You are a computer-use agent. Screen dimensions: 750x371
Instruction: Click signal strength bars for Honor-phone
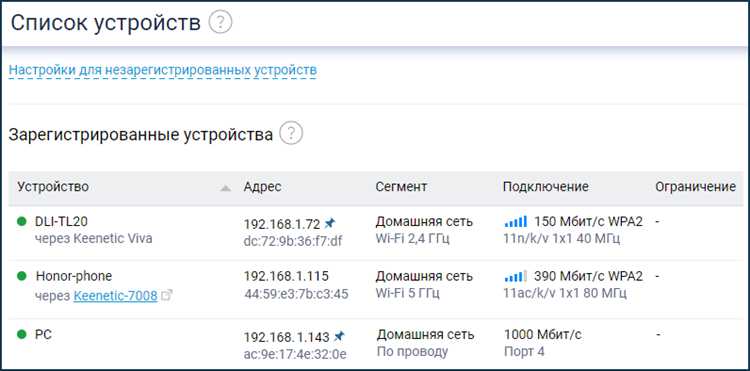pyautogui.click(x=516, y=276)
